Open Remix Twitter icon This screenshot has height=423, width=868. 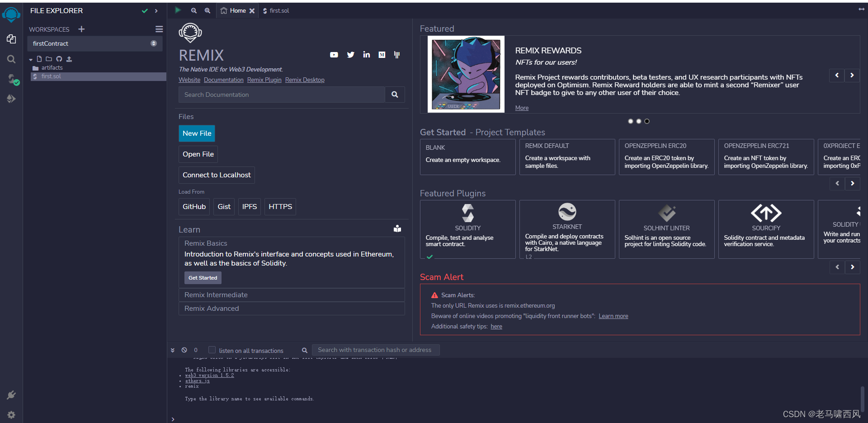pos(351,55)
